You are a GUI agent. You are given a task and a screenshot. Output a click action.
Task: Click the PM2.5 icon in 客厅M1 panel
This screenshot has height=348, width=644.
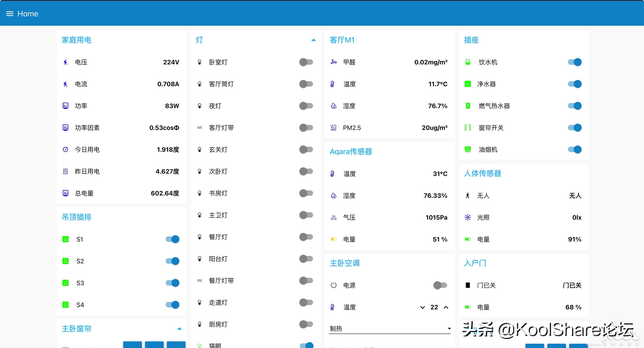point(333,128)
